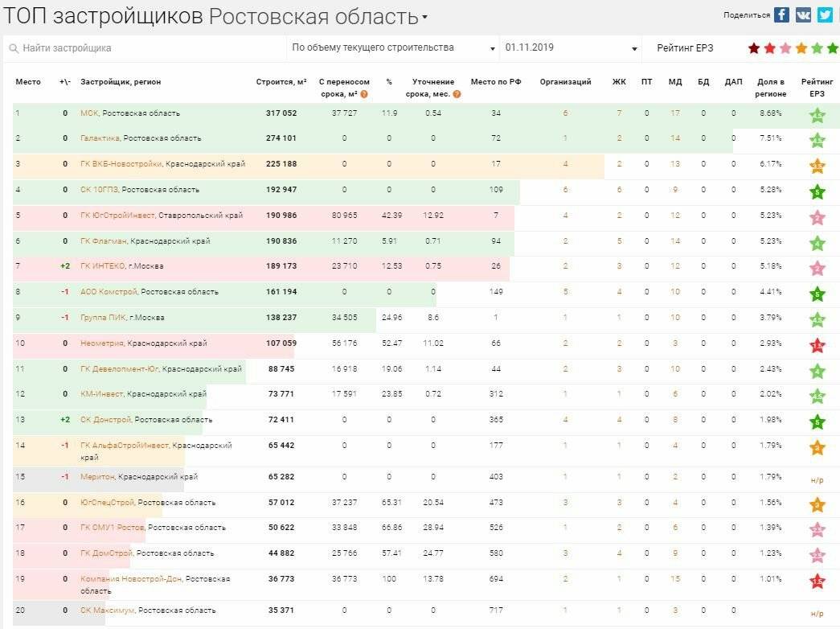Open developer link МСК
The height and width of the screenshot is (629, 840).
[x=89, y=113]
